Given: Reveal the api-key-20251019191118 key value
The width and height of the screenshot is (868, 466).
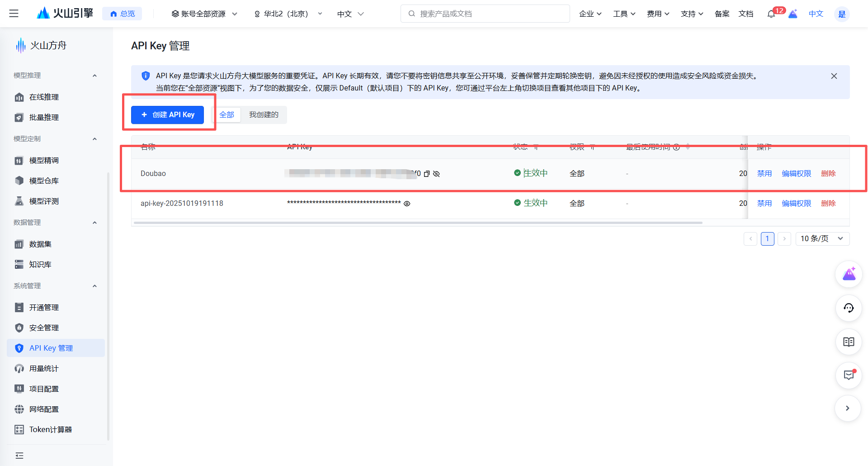Looking at the screenshot, I should tap(407, 204).
